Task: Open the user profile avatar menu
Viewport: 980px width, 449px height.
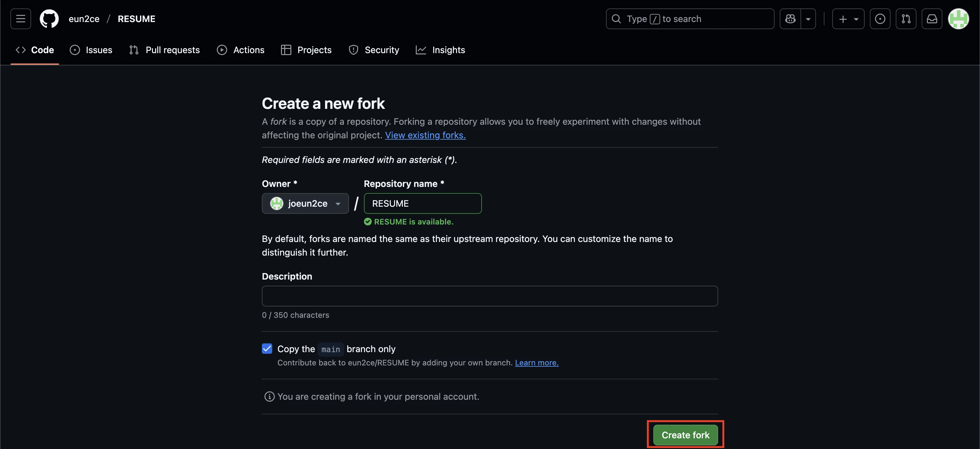Action: [958, 19]
